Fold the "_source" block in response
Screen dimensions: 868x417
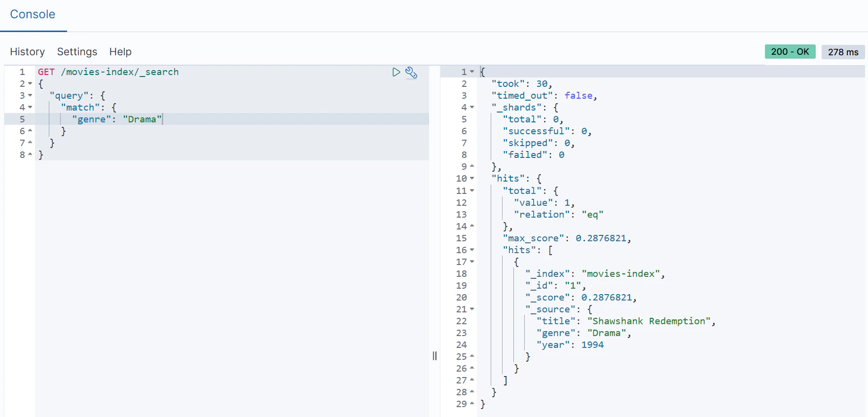tap(472, 309)
